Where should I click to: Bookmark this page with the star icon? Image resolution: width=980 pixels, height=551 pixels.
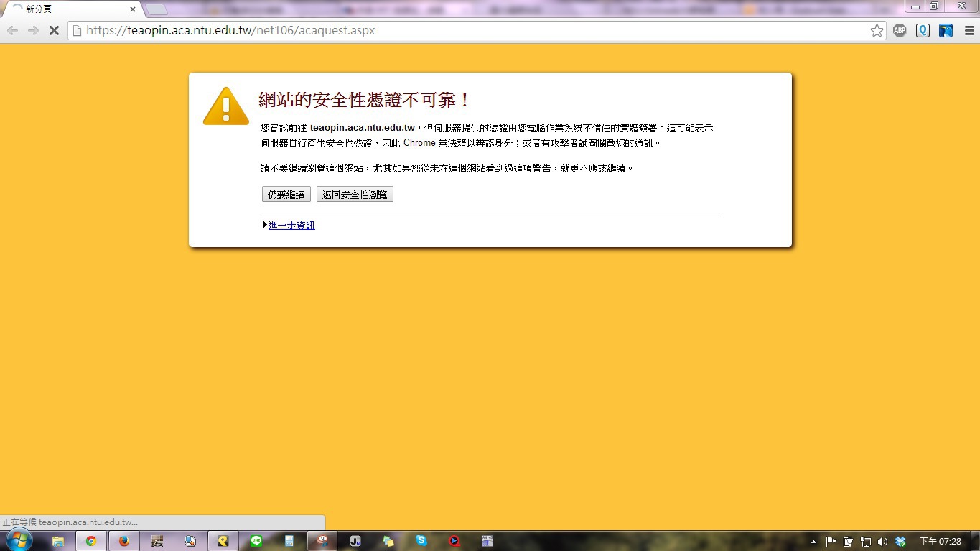tap(877, 31)
